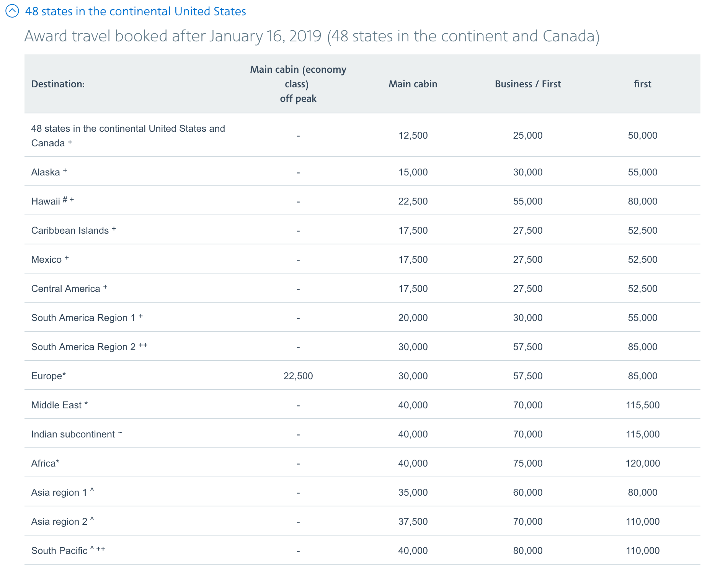Click '48 states in the continental United States' link
This screenshot has height=570, width=728.
point(135,11)
